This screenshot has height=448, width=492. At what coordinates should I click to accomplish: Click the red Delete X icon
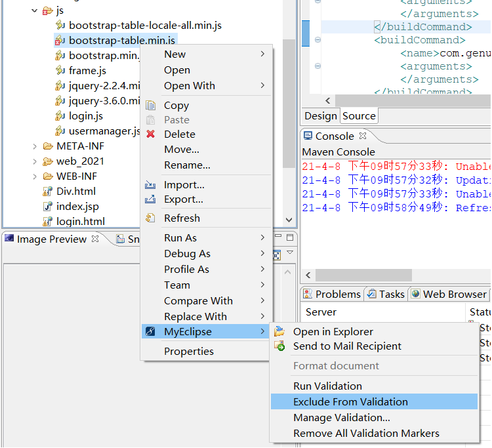151,134
